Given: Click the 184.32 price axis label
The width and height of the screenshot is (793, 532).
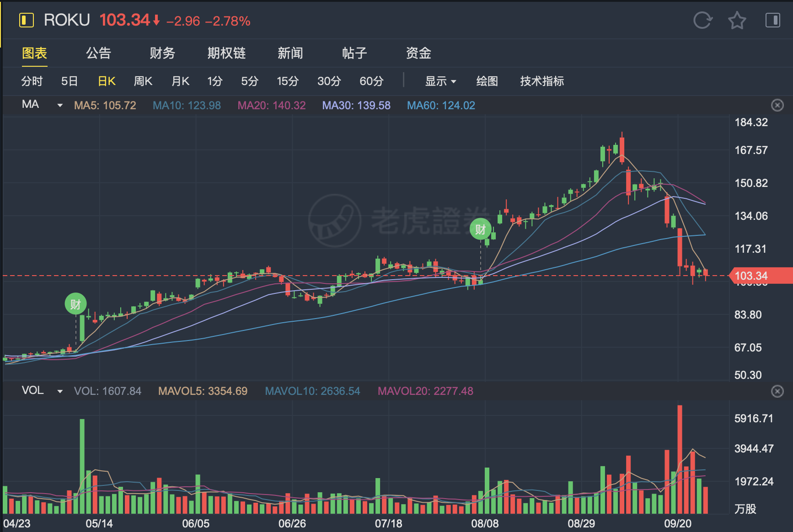Looking at the screenshot, I should (x=751, y=122).
